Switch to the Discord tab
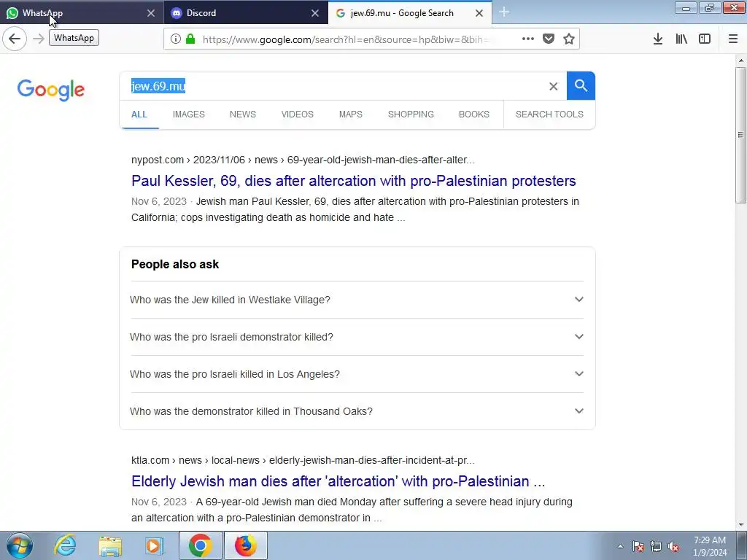This screenshot has height=560, width=747. coord(246,13)
